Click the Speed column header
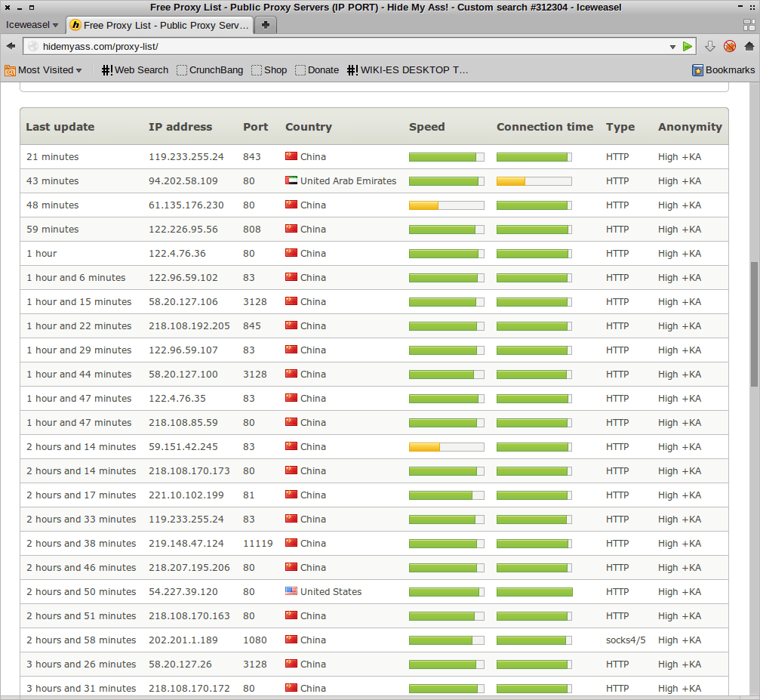Viewport: 760px width, 700px height. point(426,127)
